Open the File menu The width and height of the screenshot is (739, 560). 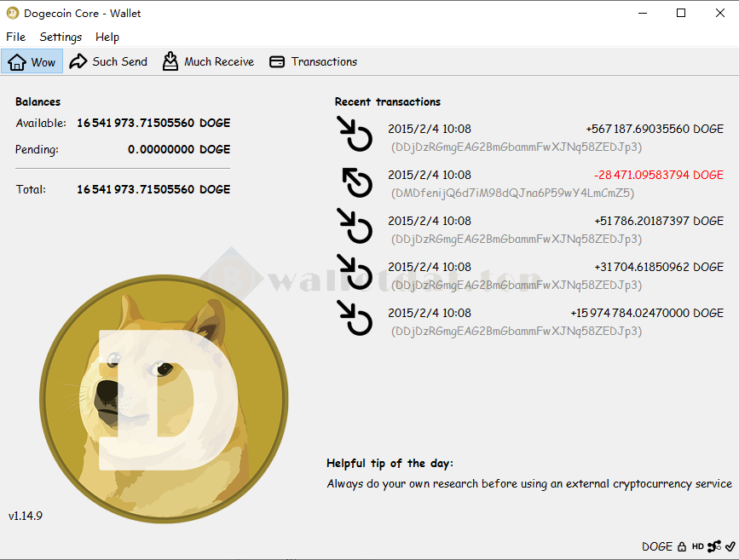click(16, 37)
